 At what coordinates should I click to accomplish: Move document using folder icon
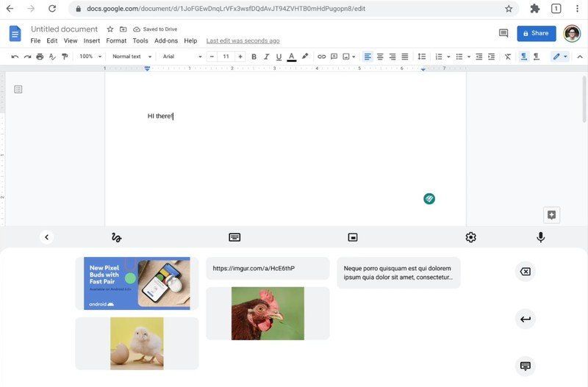(123, 29)
